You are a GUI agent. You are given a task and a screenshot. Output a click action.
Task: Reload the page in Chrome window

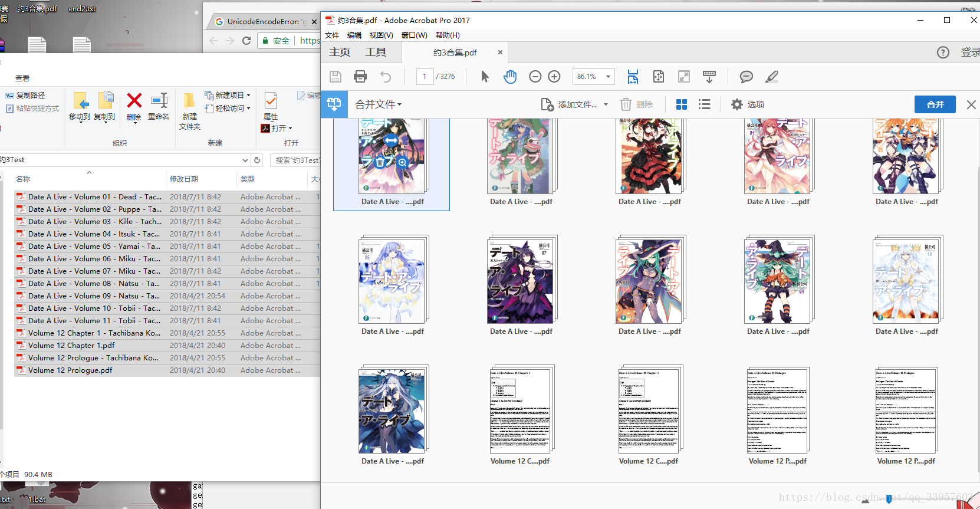click(x=246, y=41)
